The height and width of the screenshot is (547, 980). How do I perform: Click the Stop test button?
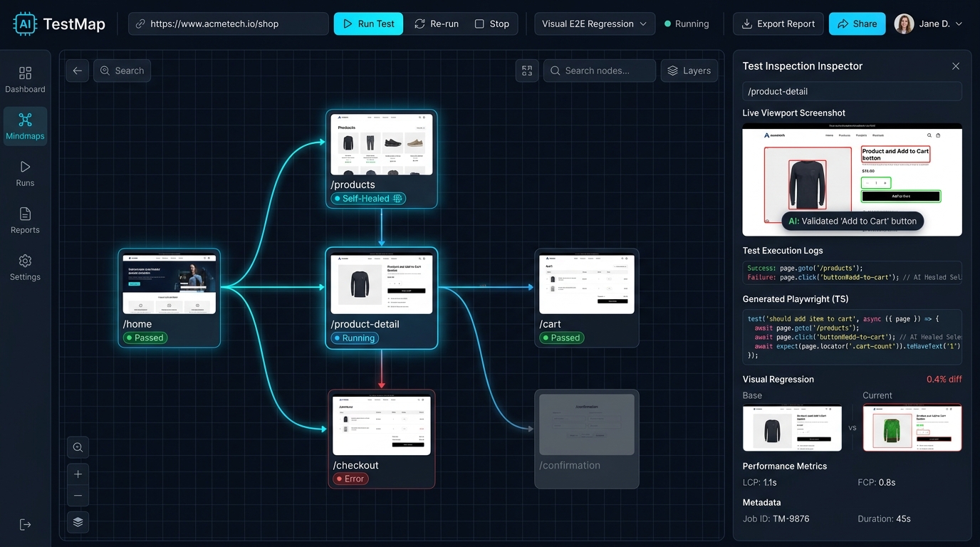[492, 24]
